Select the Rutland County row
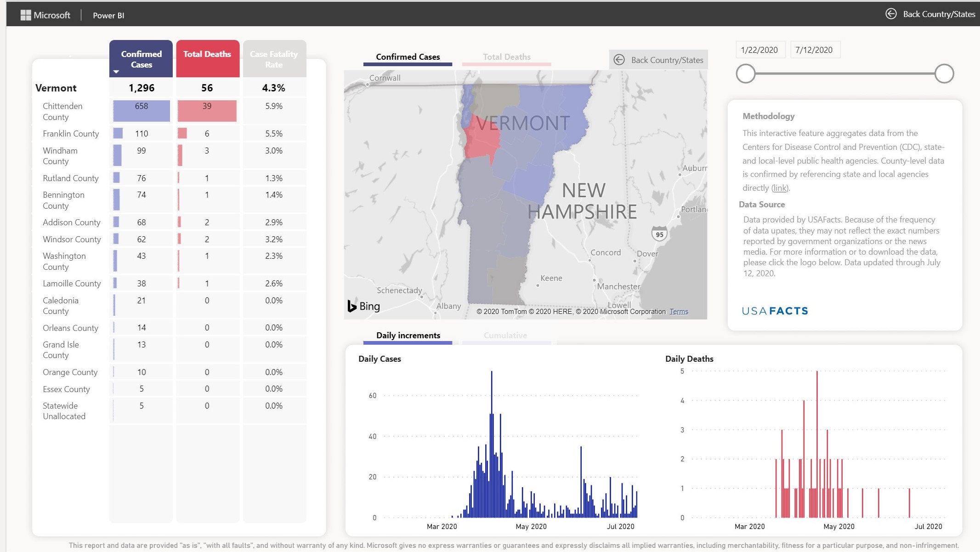 coord(170,178)
